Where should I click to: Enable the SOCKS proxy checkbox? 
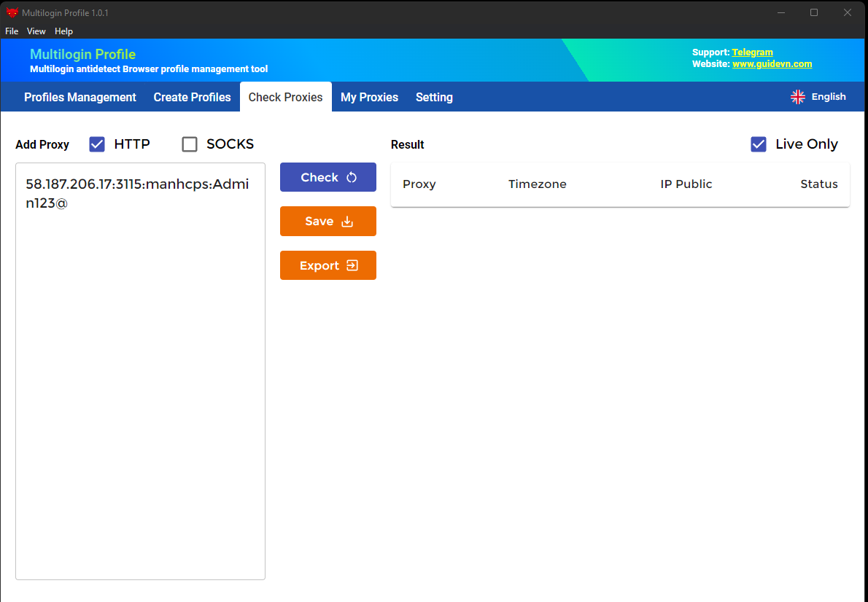tap(190, 144)
